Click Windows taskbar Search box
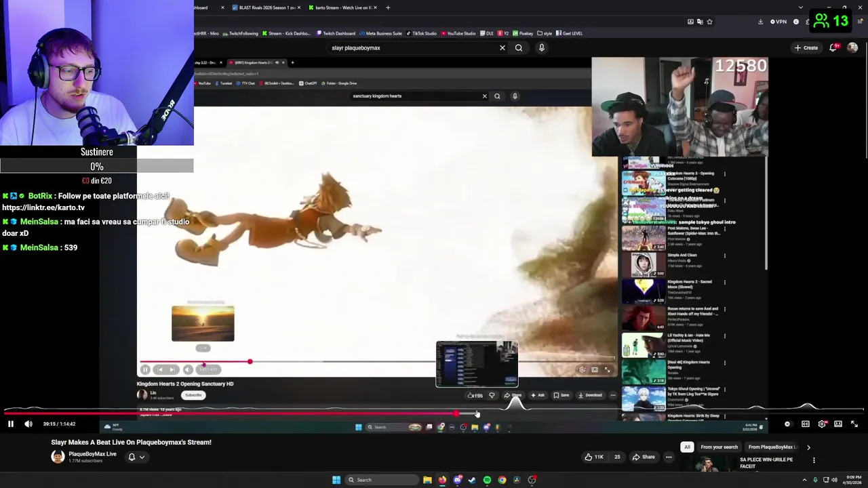 (x=381, y=480)
